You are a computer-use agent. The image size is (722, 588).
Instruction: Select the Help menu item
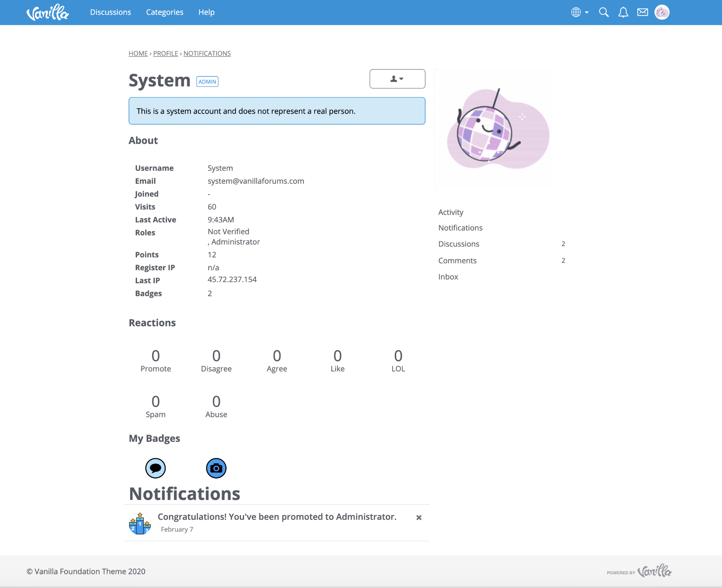(206, 12)
